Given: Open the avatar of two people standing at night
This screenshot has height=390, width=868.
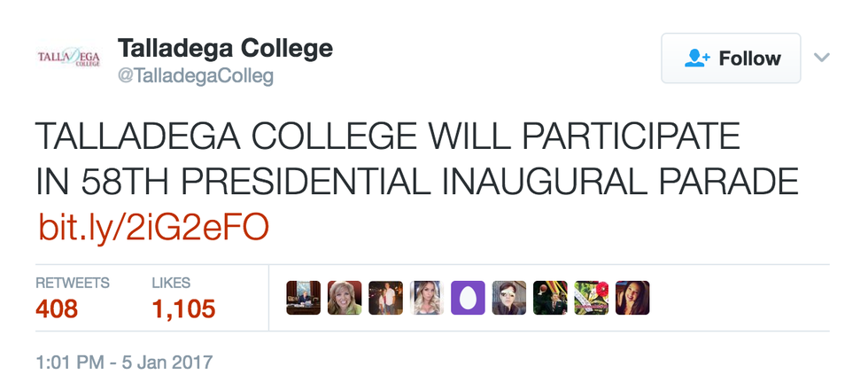Looking at the screenshot, I should [385, 298].
